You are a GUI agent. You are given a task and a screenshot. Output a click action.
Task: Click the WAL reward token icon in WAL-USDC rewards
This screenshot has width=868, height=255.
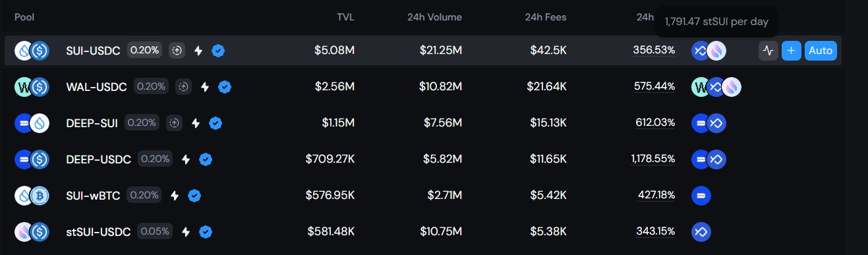point(699,87)
